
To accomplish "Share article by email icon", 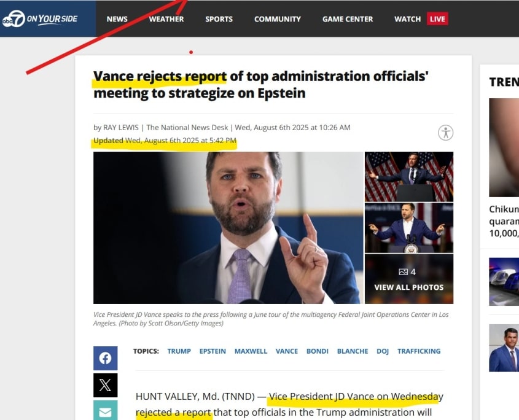I will pos(105,410).
